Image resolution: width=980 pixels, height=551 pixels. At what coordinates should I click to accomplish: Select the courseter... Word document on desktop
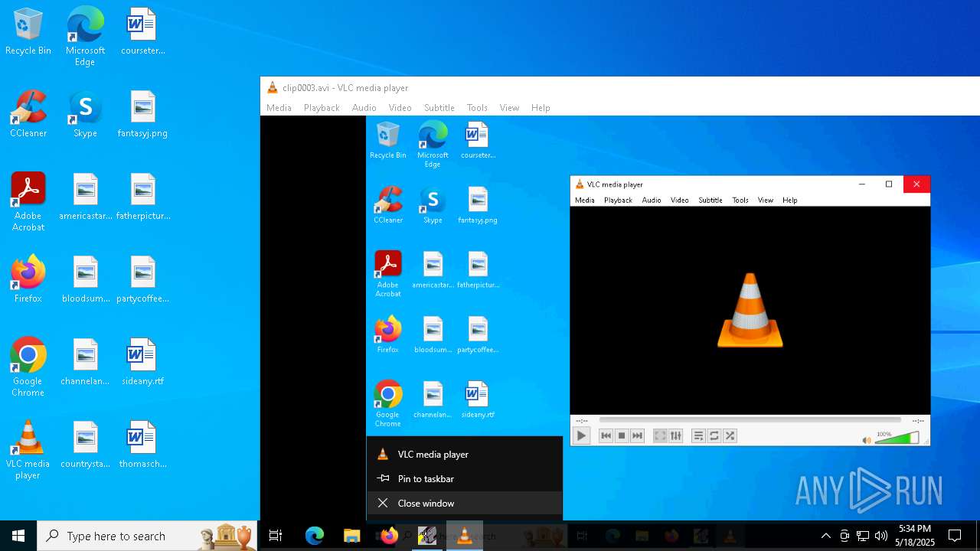(x=143, y=32)
